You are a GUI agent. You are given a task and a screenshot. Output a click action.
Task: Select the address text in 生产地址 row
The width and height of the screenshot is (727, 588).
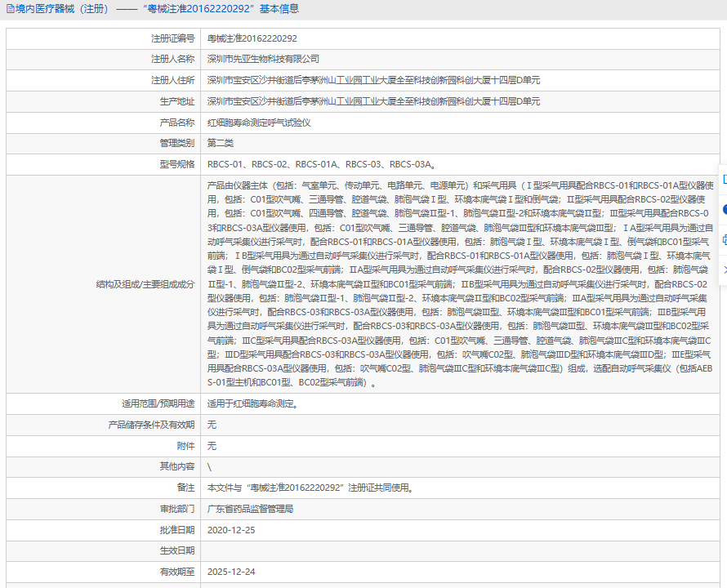click(373, 101)
